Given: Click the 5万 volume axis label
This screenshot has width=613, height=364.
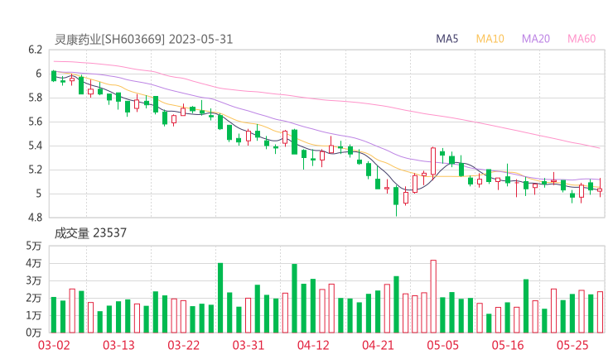Looking at the screenshot, I should coord(34,246).
